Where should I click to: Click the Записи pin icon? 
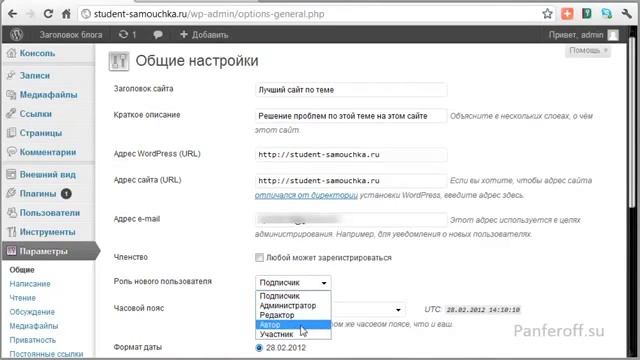click(x=11, y=76)
